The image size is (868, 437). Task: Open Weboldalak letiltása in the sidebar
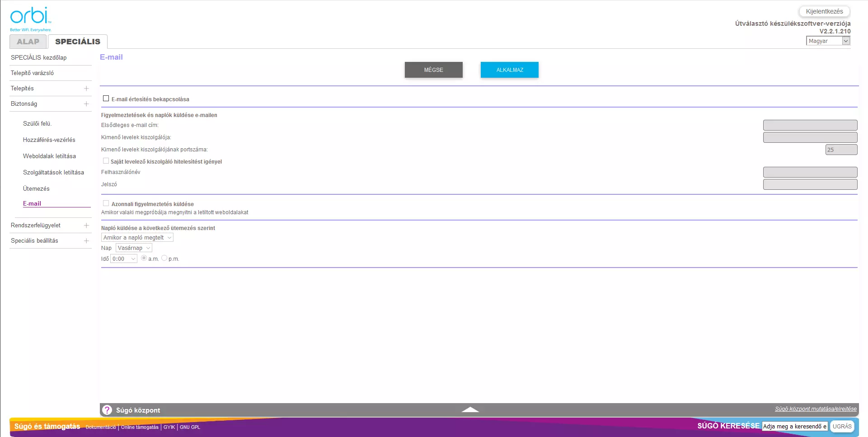click(x=49, y=156)
